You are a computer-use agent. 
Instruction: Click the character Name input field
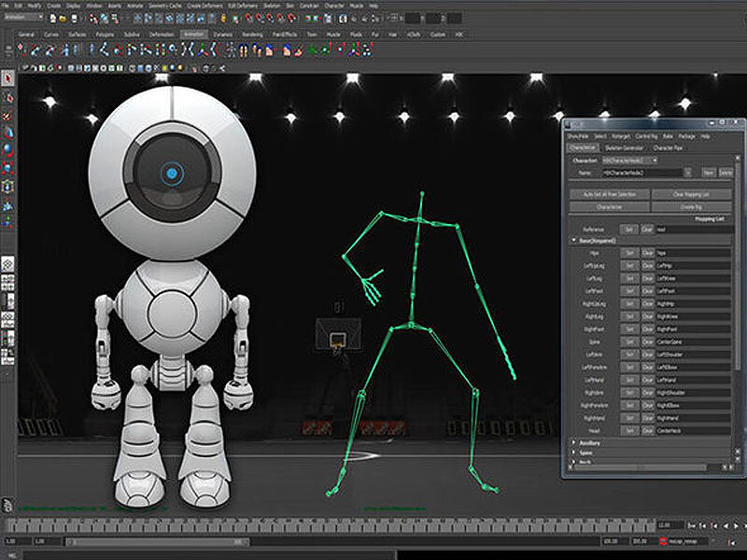[x=642, y=172]
